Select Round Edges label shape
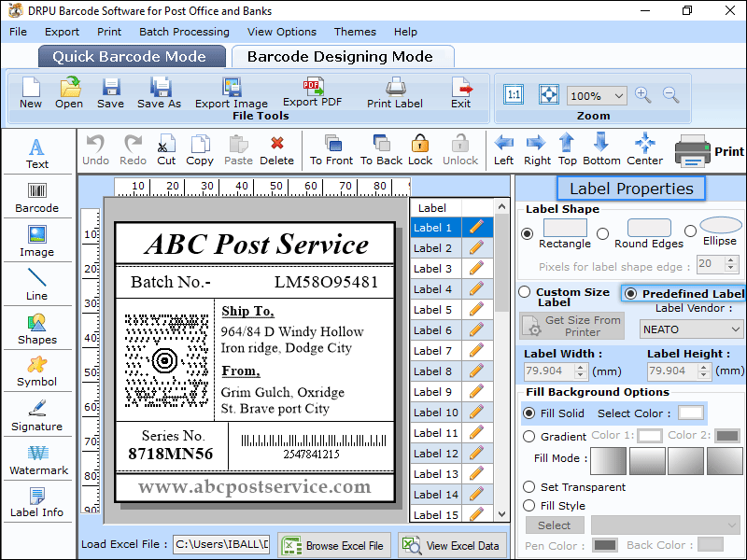 602,234
